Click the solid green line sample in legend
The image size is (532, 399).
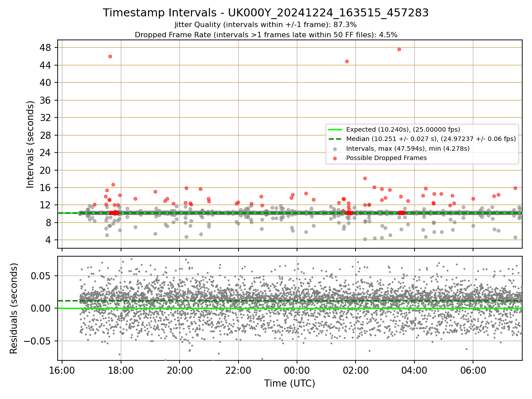click(335, 129)
